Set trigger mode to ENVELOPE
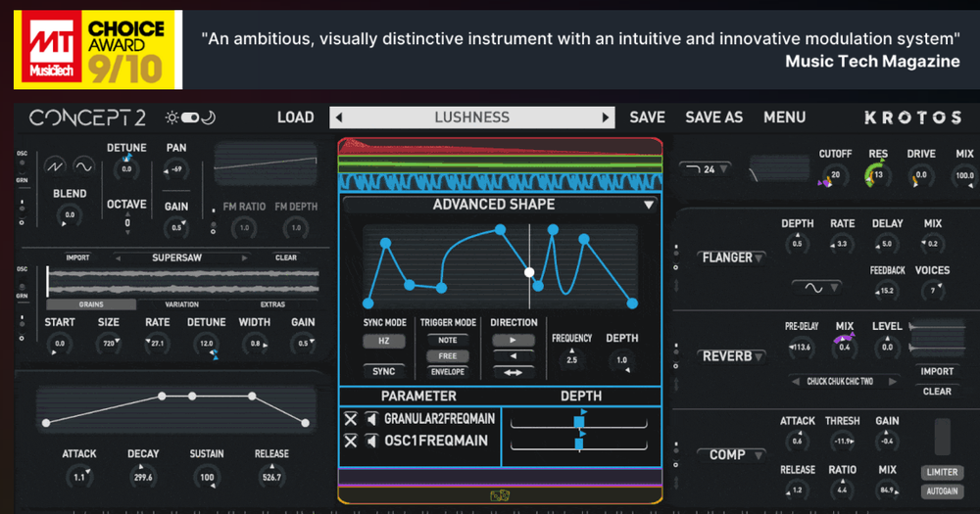Image resolution: width=980 pixels, height=514 pixels. 448,372
